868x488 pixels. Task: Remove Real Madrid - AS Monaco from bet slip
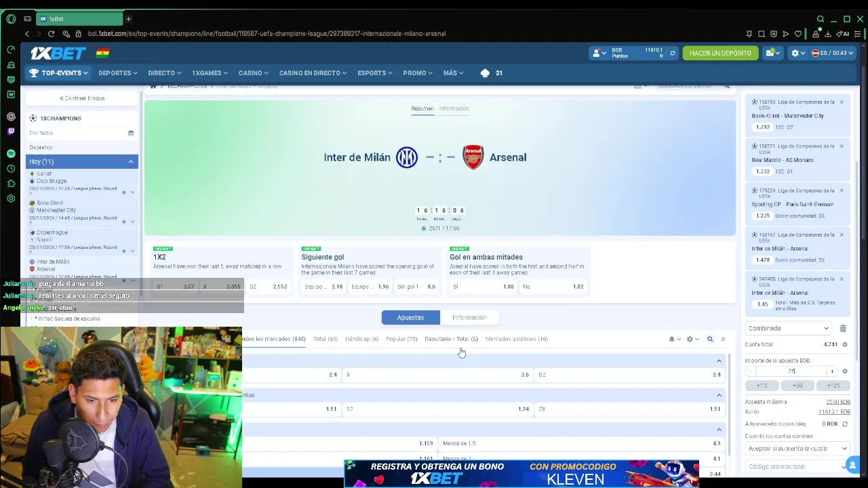pos(842,146)
